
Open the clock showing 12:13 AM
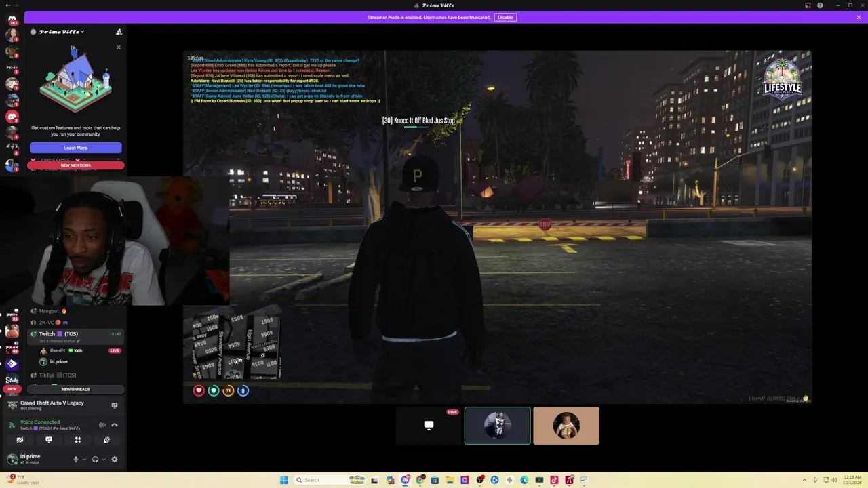pyautogui.click(x=852, y=480)
